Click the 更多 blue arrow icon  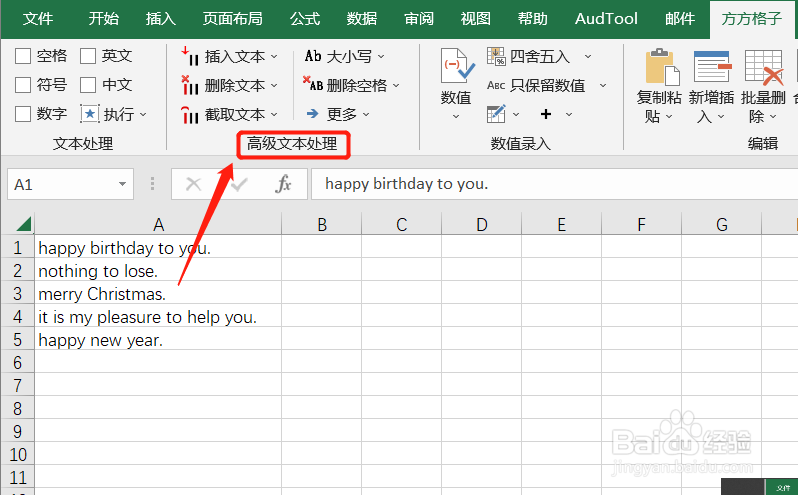(312, 113)
